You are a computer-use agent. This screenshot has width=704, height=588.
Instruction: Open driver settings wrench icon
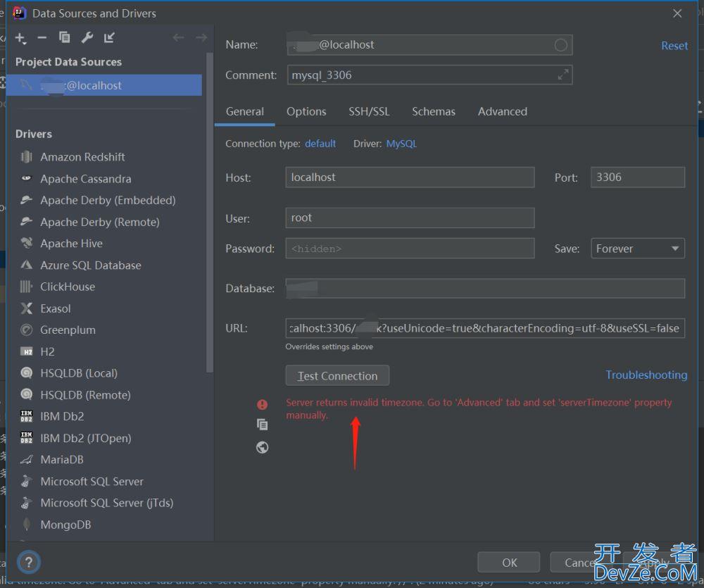(x=87, y=37)
